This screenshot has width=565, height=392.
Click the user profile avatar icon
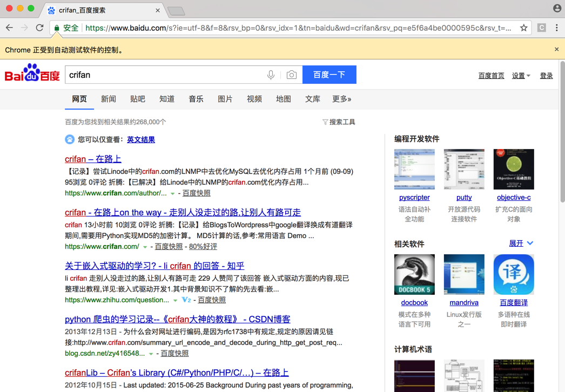pos(557,8)
